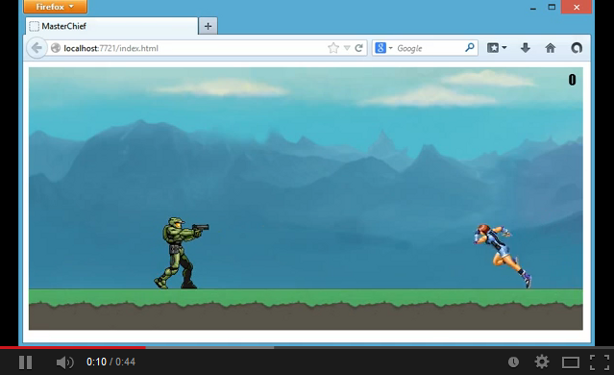Viewport: 614px width, 375px height.
Task: Expand the Firefox menu dropdown
Action: pyautogui.click(x=55, y=7)
